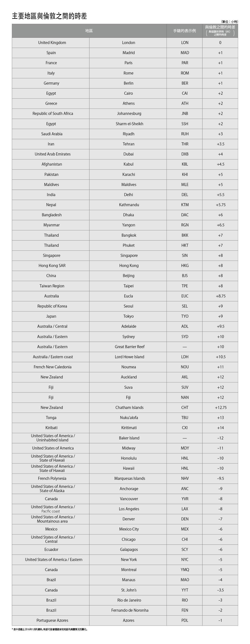
Task: Click the +5.75 time difference cell
Action: (x=220, y=205)
